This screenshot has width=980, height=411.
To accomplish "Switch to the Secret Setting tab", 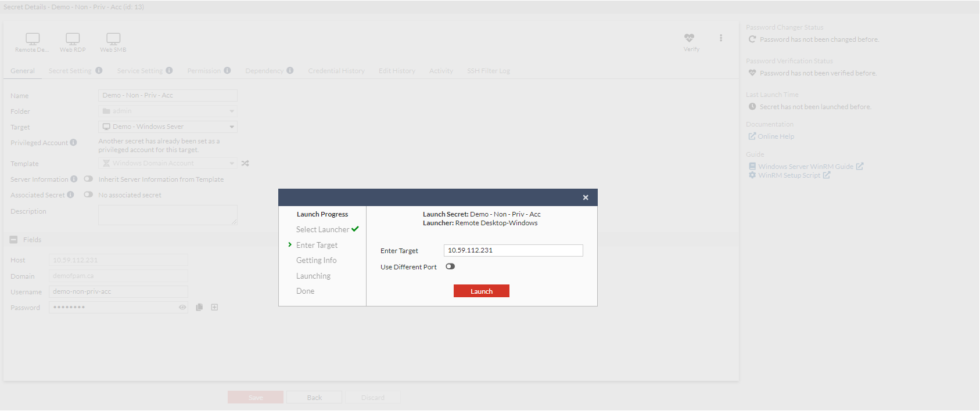I will tap(70, 71).
